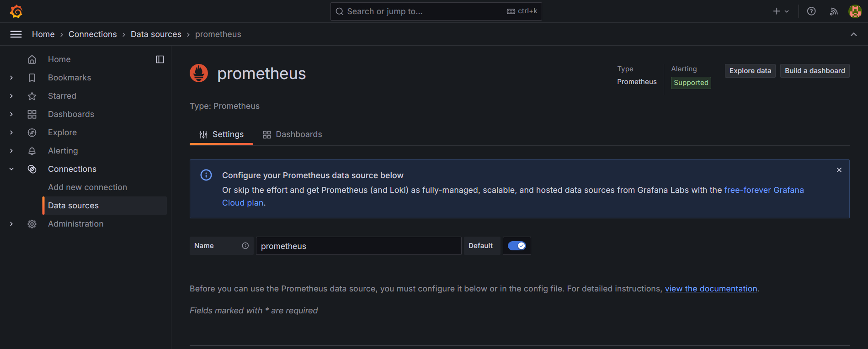Expand the Bookmarks section chevron
The image size is (868, 349).
tap(11, 78)
